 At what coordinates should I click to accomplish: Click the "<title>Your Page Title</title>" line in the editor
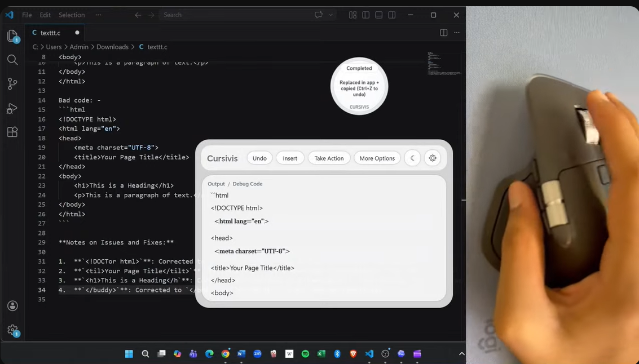pos(131,157)
